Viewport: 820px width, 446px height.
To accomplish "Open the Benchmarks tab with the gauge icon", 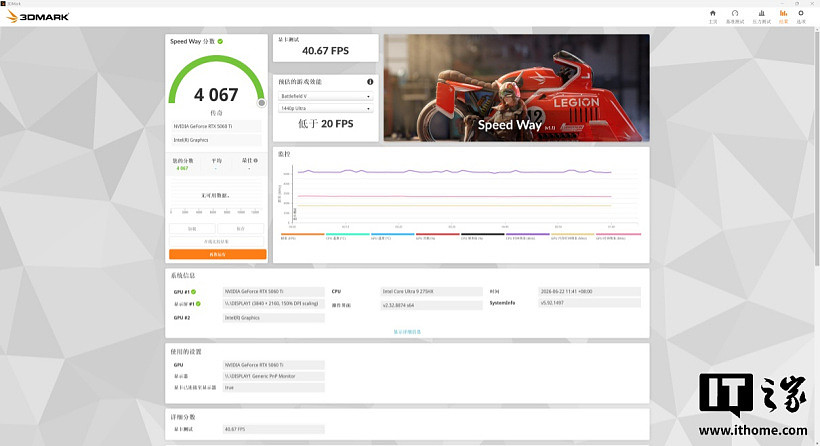I will (x=735, y=16).
